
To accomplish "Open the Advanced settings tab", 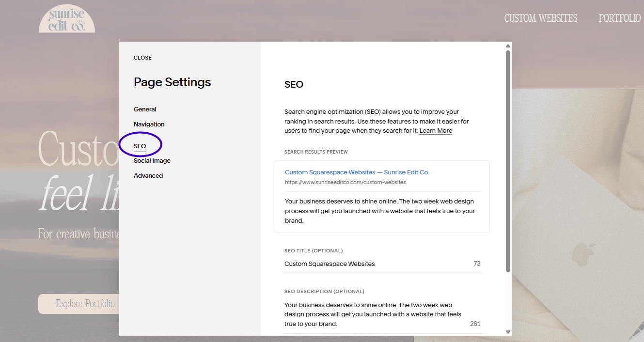I will click(x=148, y=176).
